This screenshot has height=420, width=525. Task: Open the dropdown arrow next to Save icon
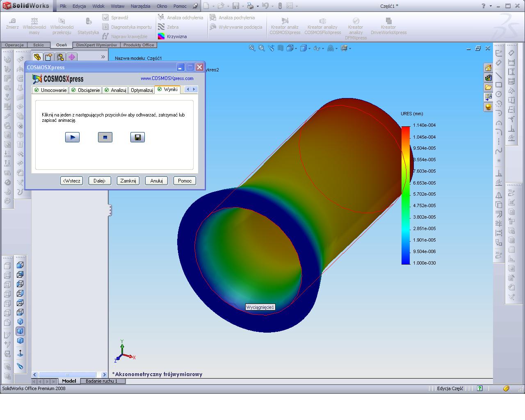[x=242, y=7]
